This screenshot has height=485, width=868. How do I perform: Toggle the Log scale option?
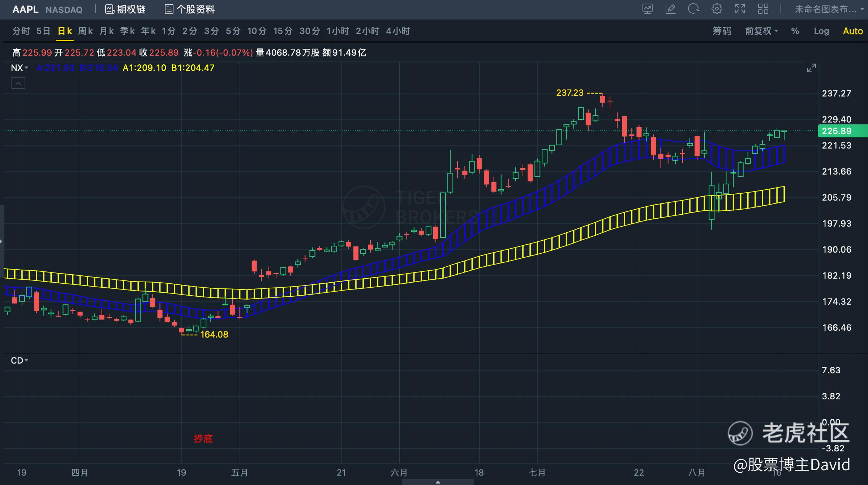pyautogui.click(x=821, y=31)
